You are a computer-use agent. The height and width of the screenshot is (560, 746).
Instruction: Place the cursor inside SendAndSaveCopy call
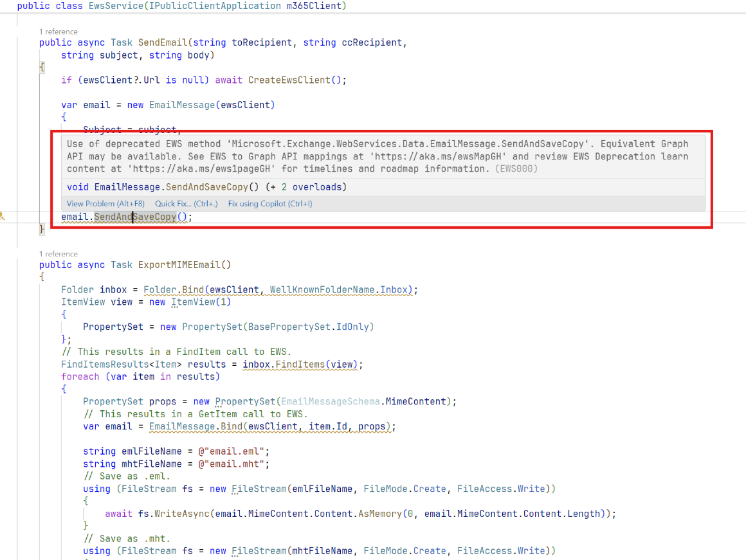132,217
